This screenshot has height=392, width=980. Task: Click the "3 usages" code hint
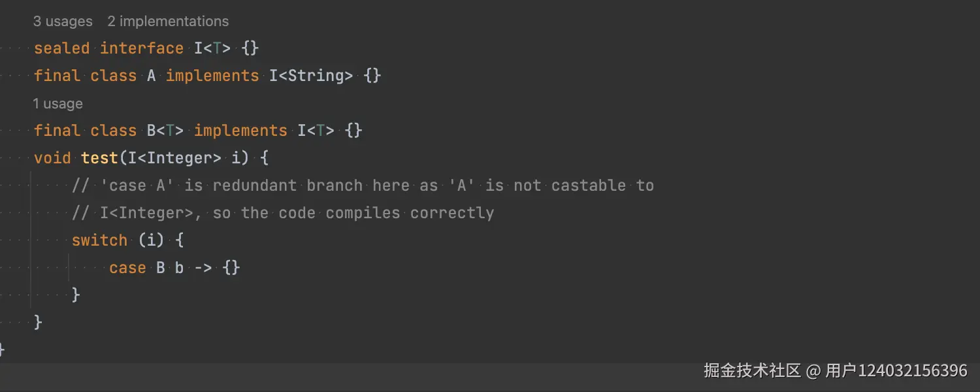pyautogui.click(x=63, y=22)
